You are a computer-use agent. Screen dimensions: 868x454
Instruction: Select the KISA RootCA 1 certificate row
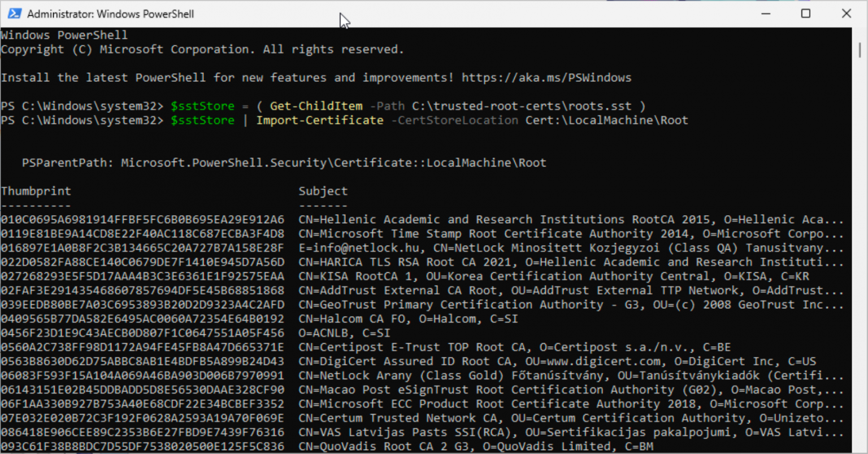tap(396, 276)
